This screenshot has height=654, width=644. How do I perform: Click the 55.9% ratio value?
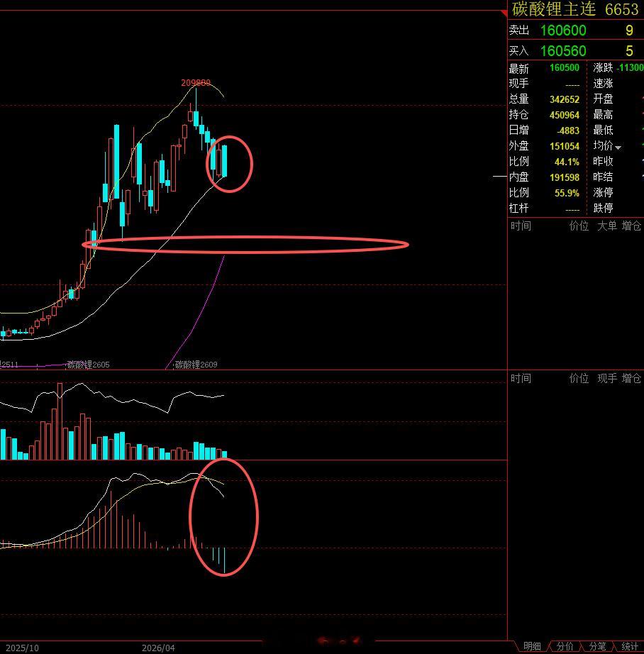coord(567,193)
